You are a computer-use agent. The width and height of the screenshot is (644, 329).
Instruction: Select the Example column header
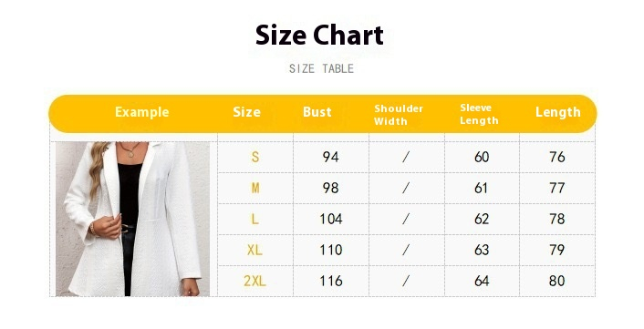(x=141, y=112)
